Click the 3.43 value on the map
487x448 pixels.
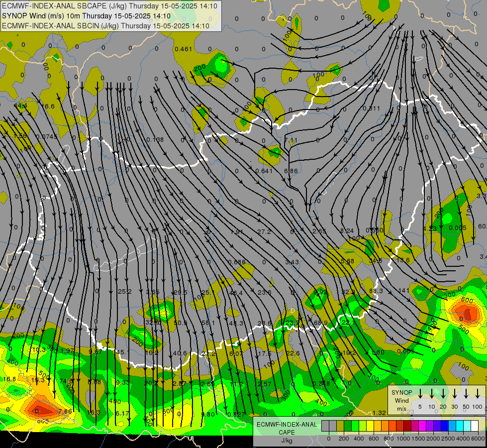point(292,262)
